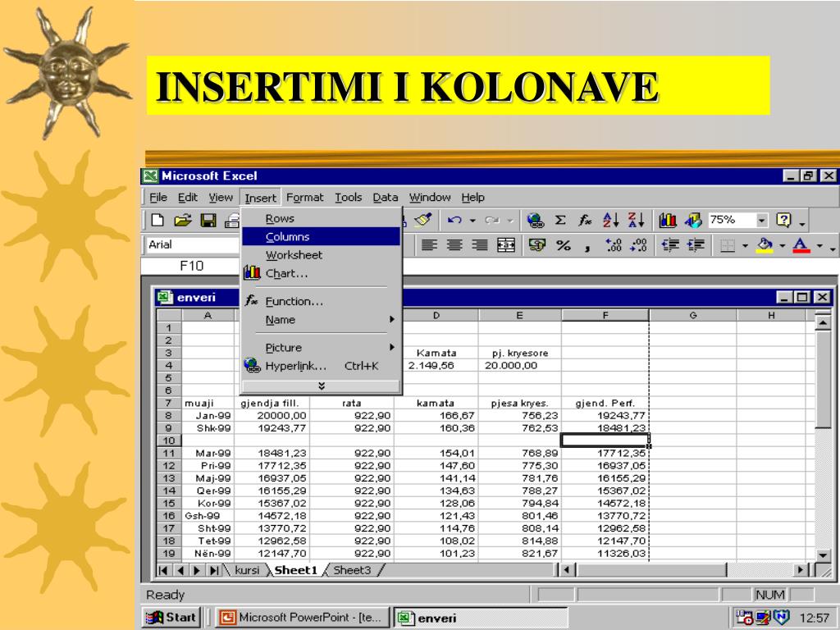Click the Format Painter brush icon
The image size is (840, 630).
click(x=423, y=219)
